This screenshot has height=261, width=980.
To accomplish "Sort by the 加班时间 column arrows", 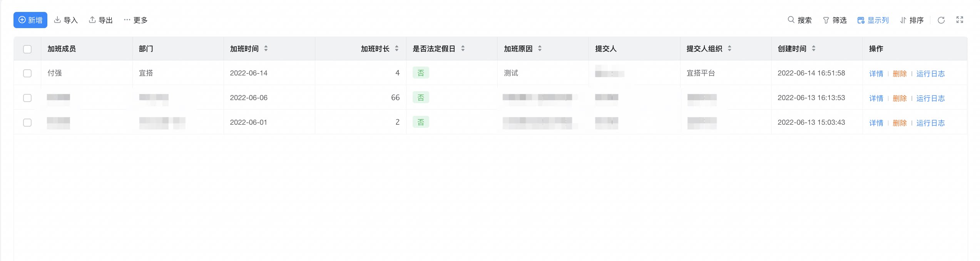I will tap(266, 49).
